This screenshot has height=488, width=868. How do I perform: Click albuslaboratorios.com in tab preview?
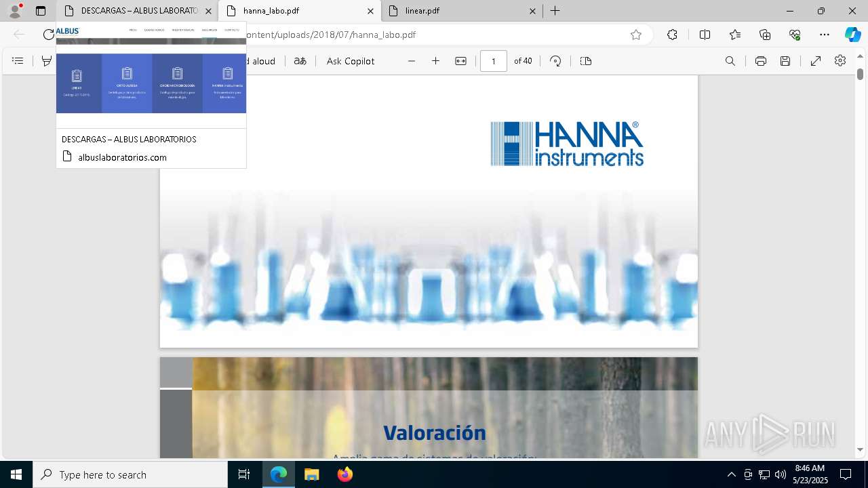(122, 157)
